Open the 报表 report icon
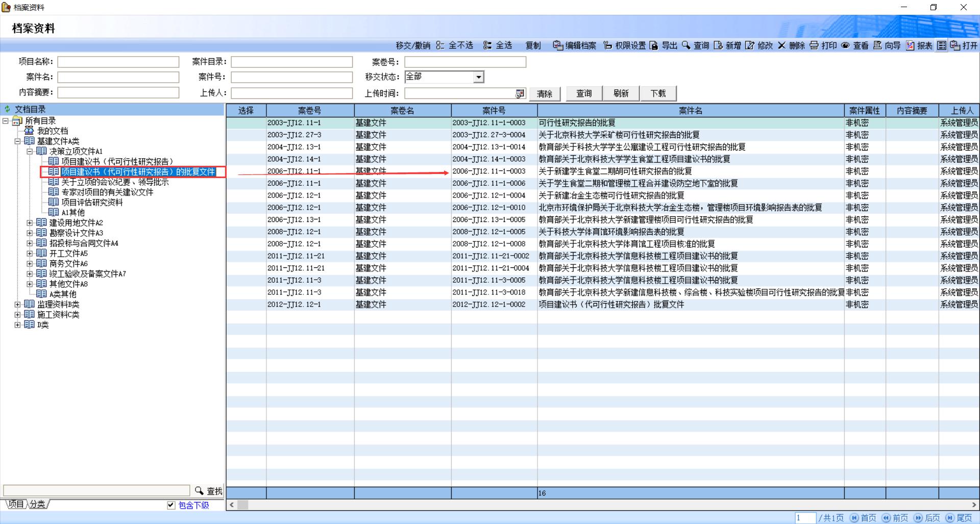This screenshot has height=524, width=980. [910, 45]
